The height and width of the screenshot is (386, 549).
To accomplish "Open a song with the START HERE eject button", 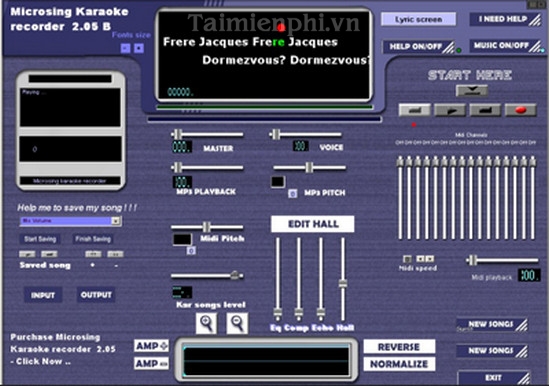I will [x=472, y=91].
